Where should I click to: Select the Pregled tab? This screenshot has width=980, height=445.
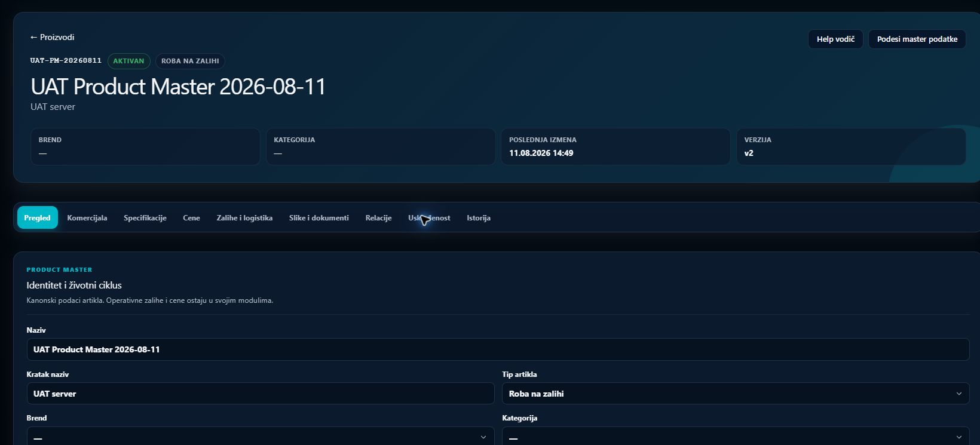37,218
